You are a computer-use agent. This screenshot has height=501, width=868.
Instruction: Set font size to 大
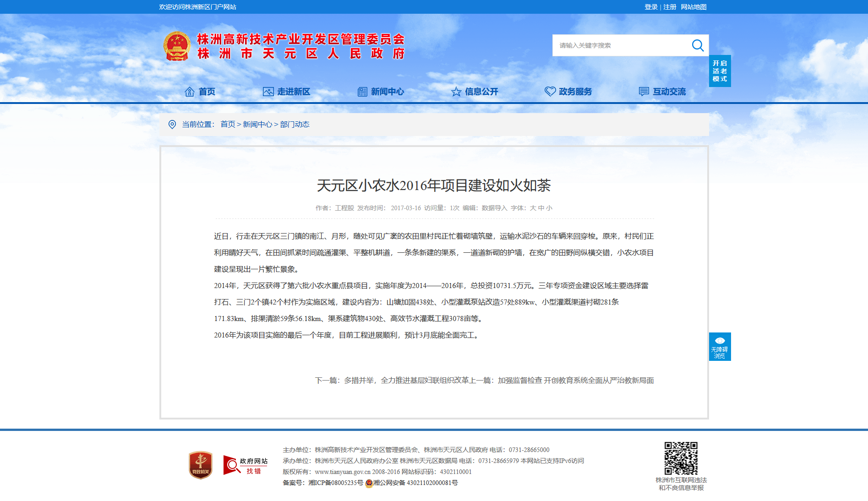(x=533, y=208)
